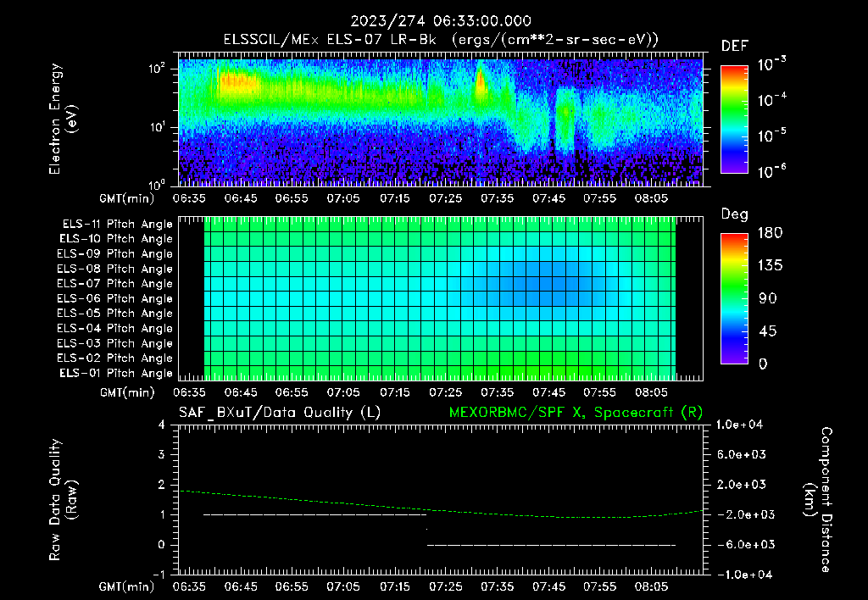Click the Deg pitch angle color bar
Image resolution: width=868 pixels, height=600 pixels.
[x=734, y=298]
